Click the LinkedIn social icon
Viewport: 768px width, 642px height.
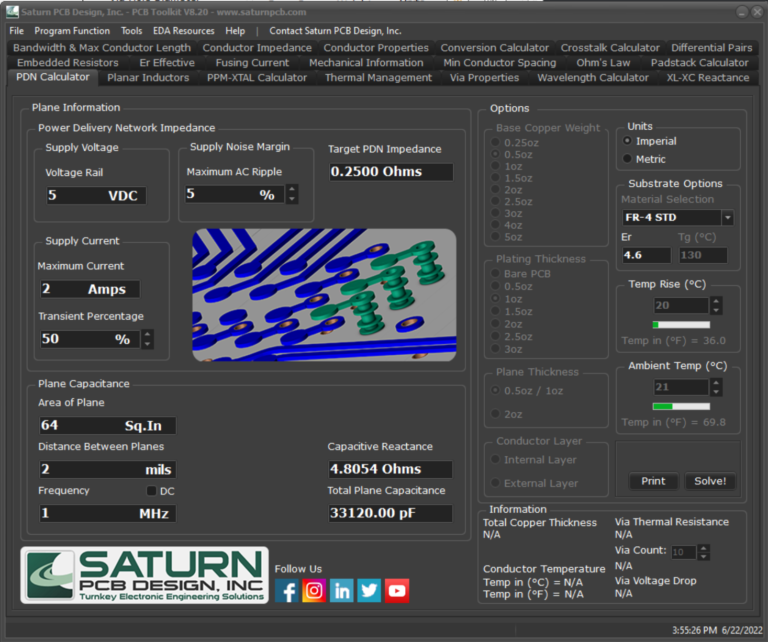(342, 591)
